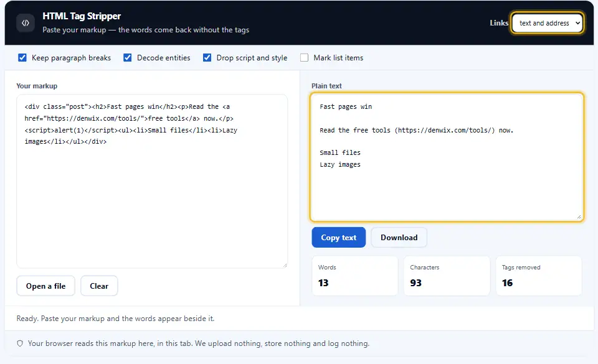Click the Tags removed value 16
Viewport: 598px width, 364px height.
click(x=507, y=283)
